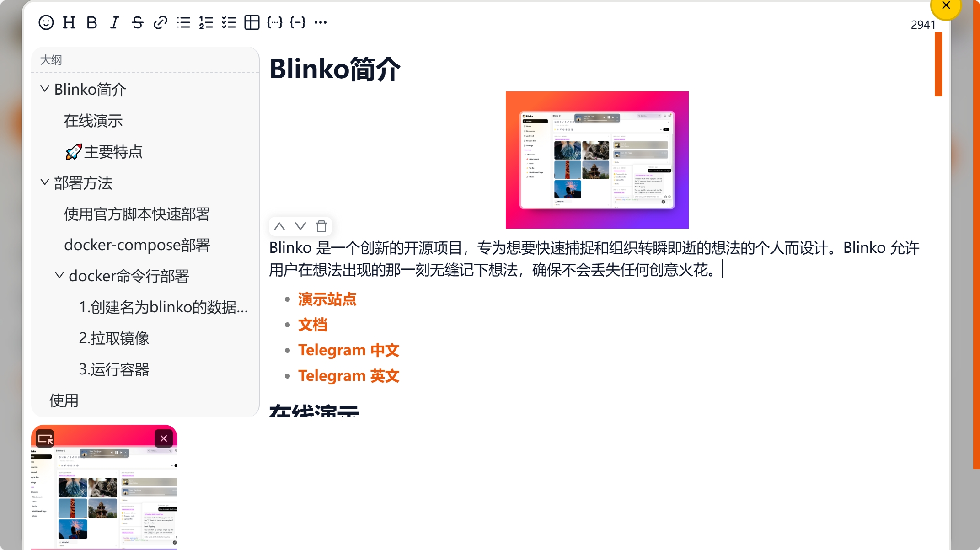
Task: Insert a numbered list
Action: click(x=206, y=22)
